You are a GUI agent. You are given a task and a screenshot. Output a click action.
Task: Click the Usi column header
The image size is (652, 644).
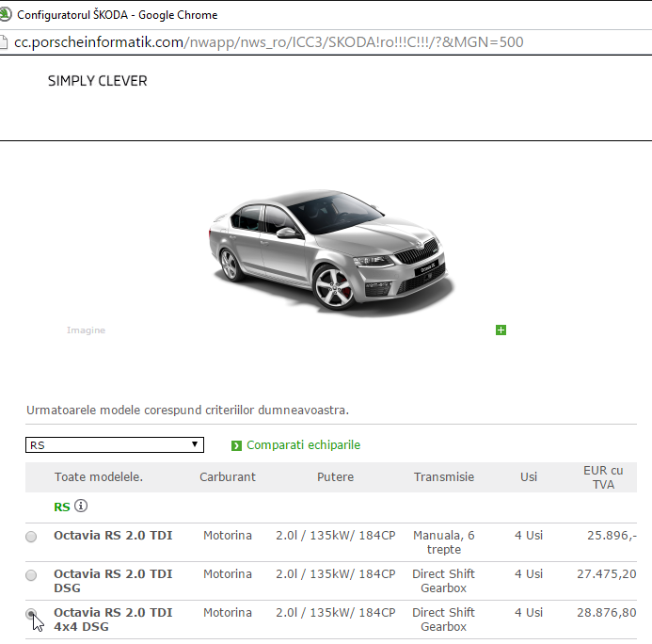pyautogui.click(x=529, y=476)
